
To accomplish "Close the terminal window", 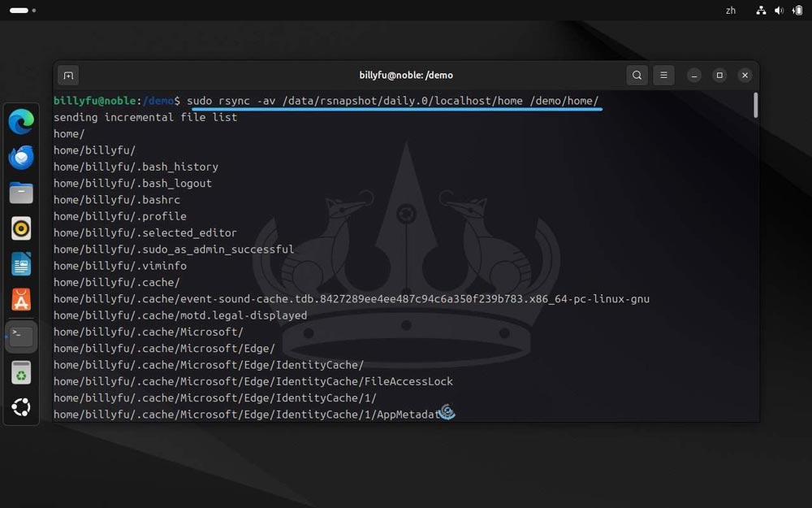I will click(x=745, y=76).
